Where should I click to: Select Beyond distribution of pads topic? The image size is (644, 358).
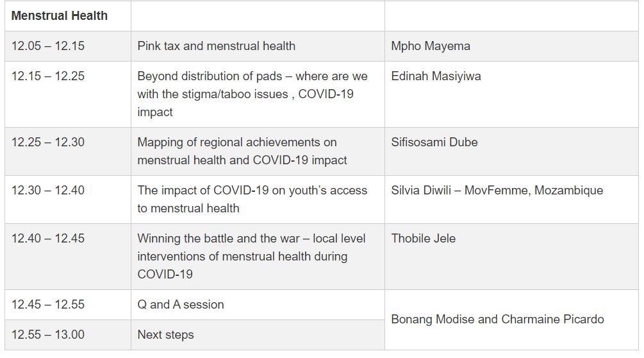pyautogui.click(x=252, y=94)
